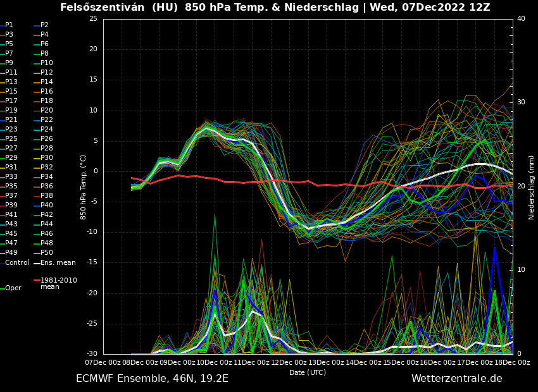Click the 18Dec 00z date tick label

[511, 362]
